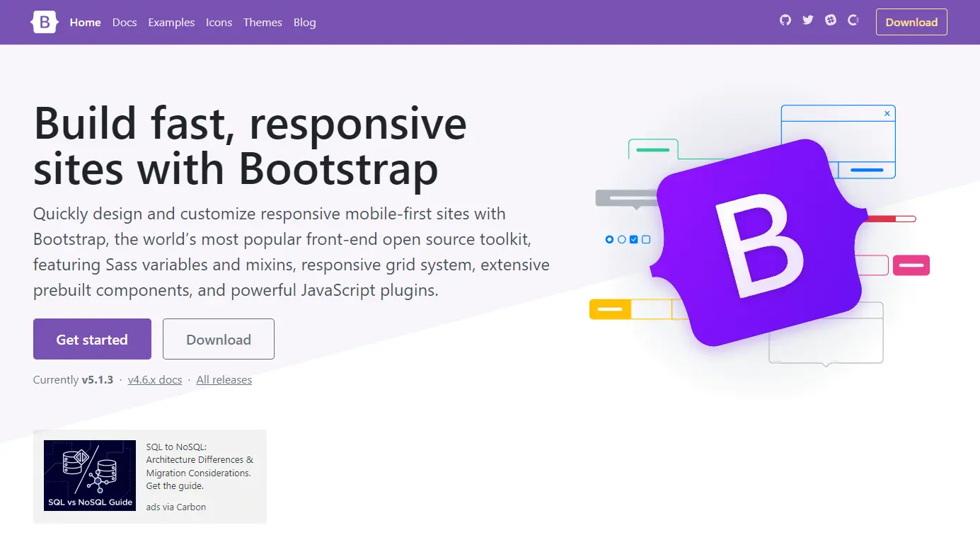980x552 pixels.
Task: Open the v4.6.x docs link
Action: pos(155,380)
